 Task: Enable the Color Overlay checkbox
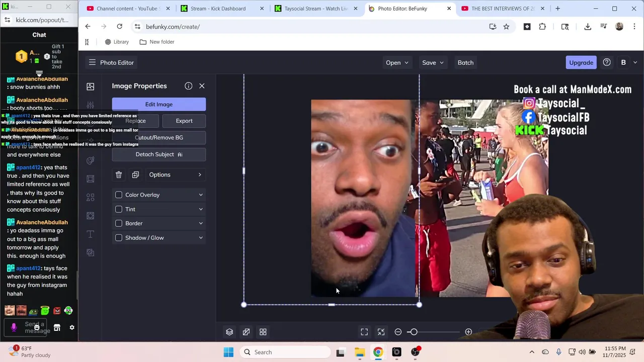click(x=119, y=195)
